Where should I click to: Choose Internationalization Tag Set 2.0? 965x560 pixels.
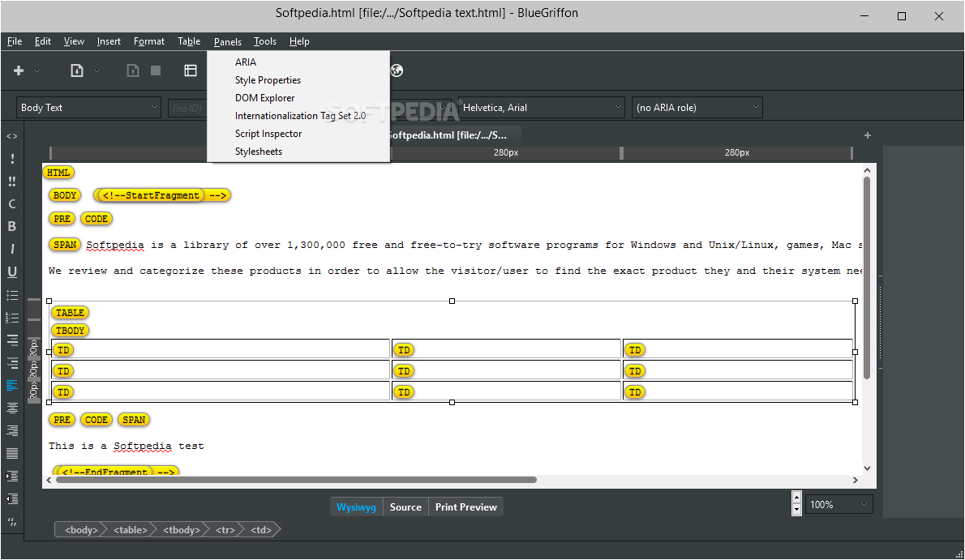click(x=298, y=116)
